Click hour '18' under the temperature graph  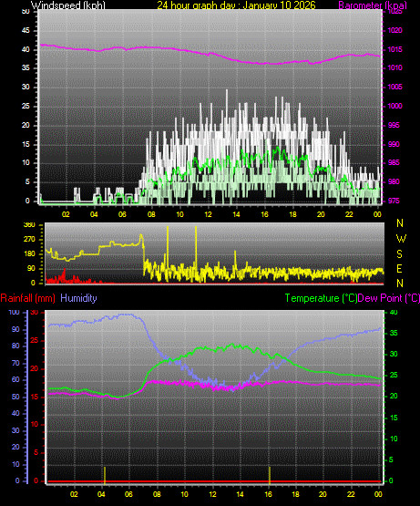click(x=295, y=494)
